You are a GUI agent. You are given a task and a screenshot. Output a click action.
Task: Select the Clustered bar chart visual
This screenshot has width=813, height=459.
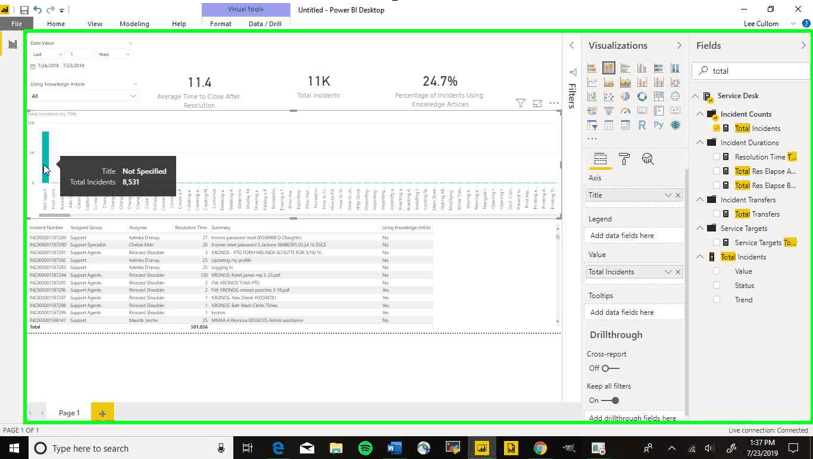(625, 68)
